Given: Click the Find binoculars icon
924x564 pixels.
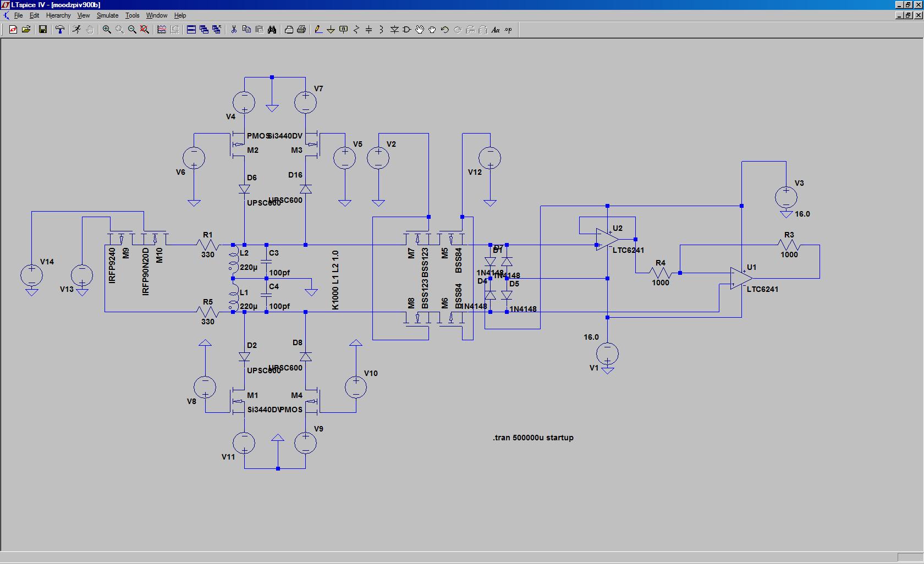Looking at the screenshot, I should pos(272,30).
